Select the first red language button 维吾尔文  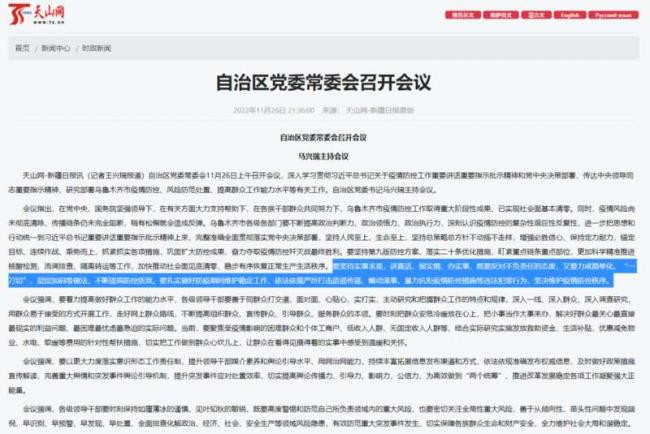tap(463, 15)
